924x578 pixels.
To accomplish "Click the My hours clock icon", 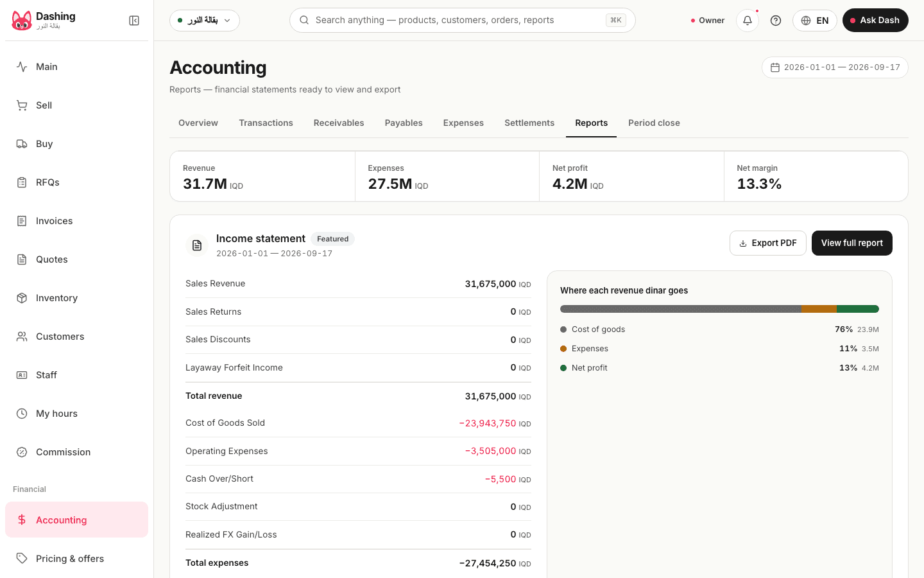I will [x=22, y=414].
